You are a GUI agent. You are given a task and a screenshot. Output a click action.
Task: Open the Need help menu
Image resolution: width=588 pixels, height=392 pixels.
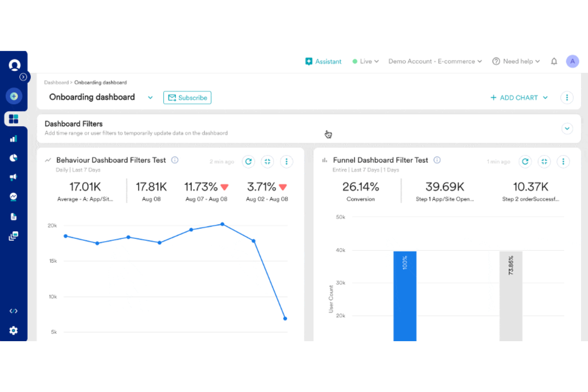[x=516, y=61]
